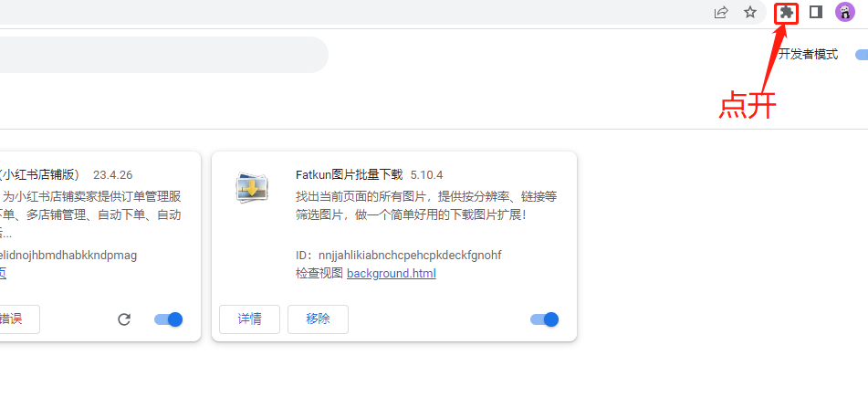The height and width of the screenshot is (418, 868).
Task: Open the profile avatar menu
Action: (845, 13)
